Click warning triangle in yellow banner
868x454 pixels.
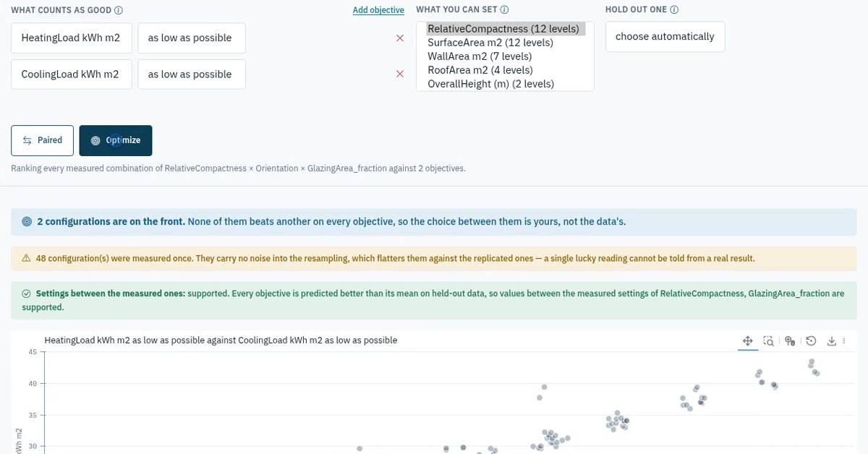tap(26, 258)
